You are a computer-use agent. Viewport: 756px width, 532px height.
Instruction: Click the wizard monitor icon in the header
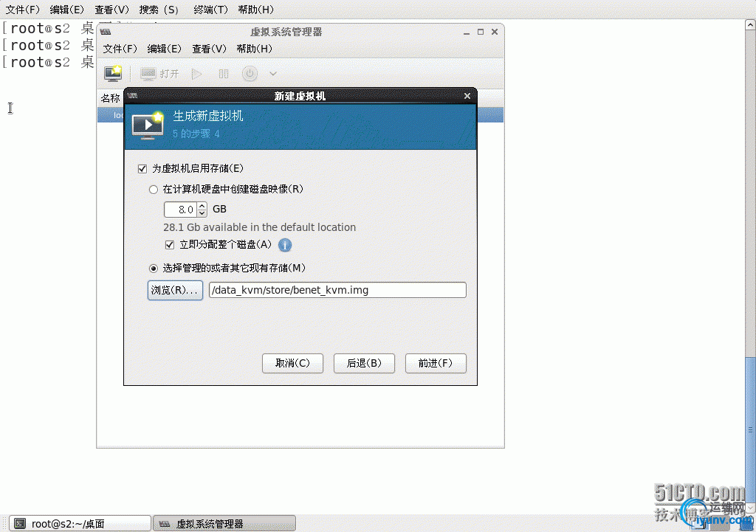pos(148,125)
